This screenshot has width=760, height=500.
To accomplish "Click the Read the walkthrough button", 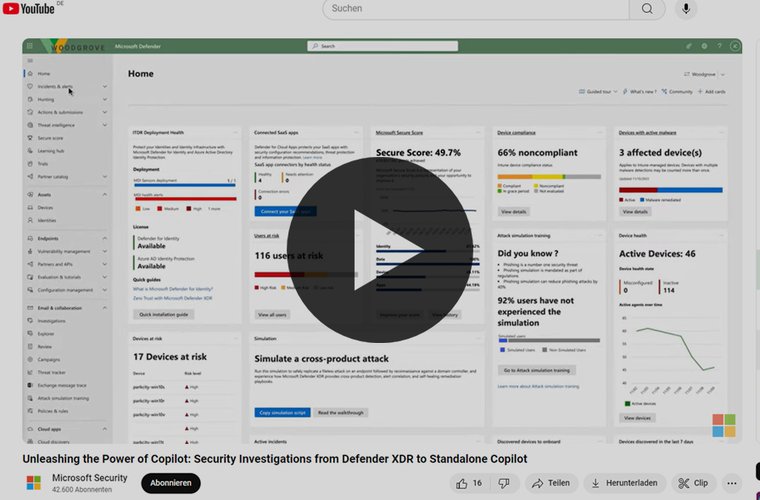I will (340, 413).
